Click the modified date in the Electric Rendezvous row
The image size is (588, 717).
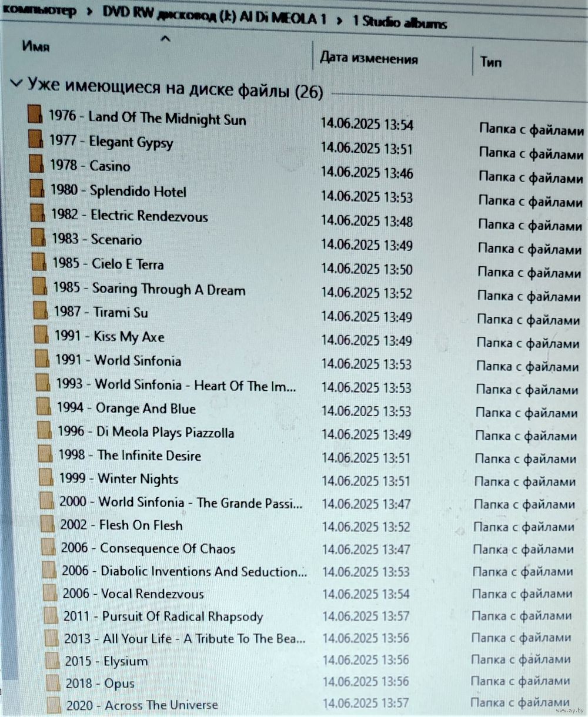click(367, 221)
